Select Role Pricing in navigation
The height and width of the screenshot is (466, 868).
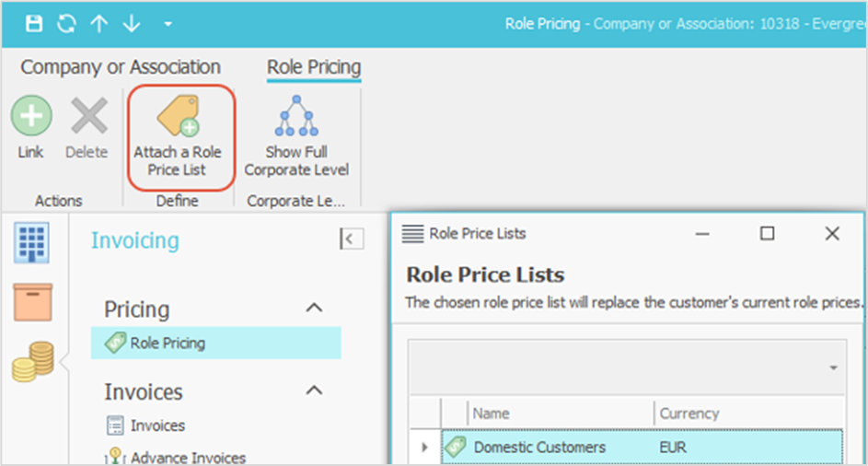click(167, 344)
